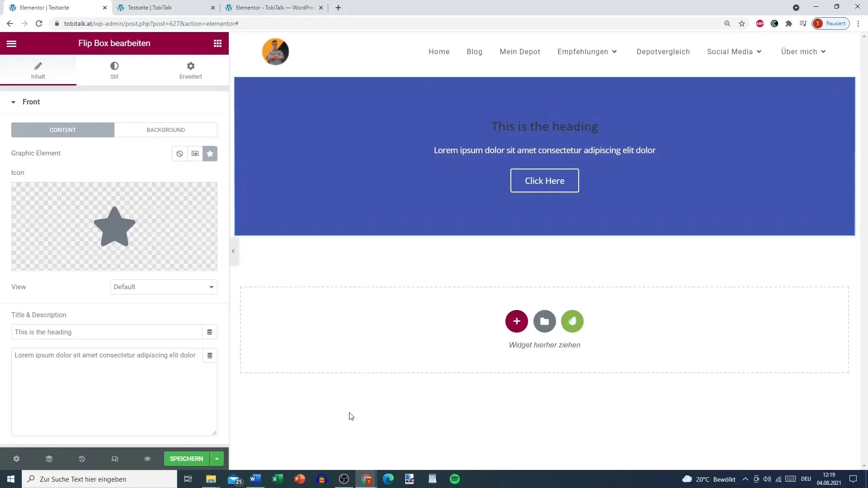This screenshot has width=868, height=488.
Task: Open Chrome profile Pausiert button
Action: point(831,23)
